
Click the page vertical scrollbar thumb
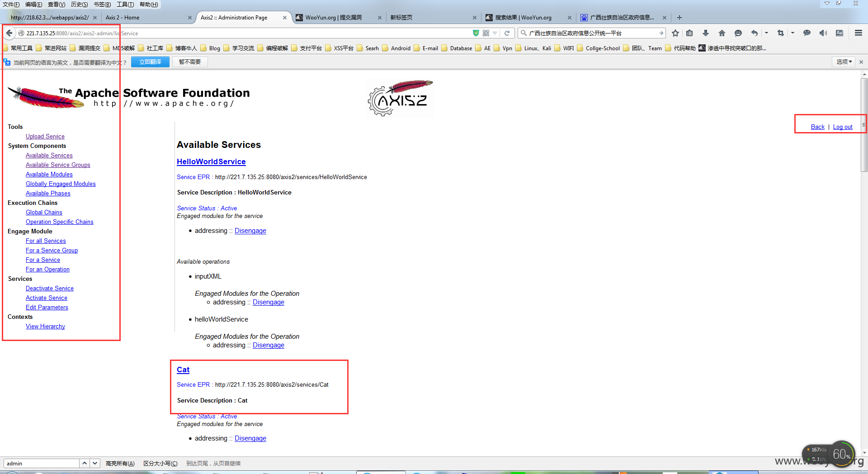tap(864, 124)
